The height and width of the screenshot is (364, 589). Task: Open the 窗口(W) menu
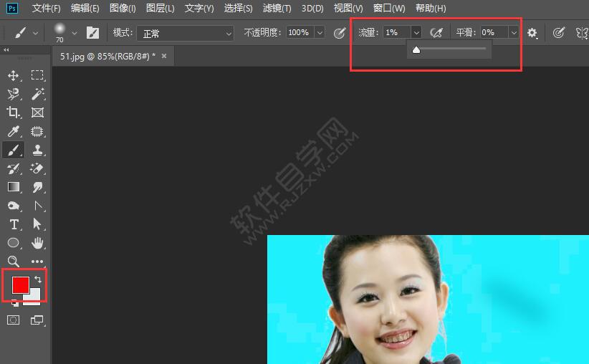point(389,9)
